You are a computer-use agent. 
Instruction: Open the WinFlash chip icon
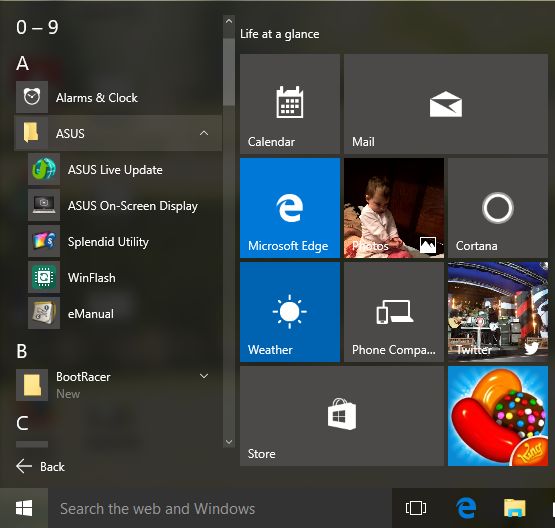point(44,277)
